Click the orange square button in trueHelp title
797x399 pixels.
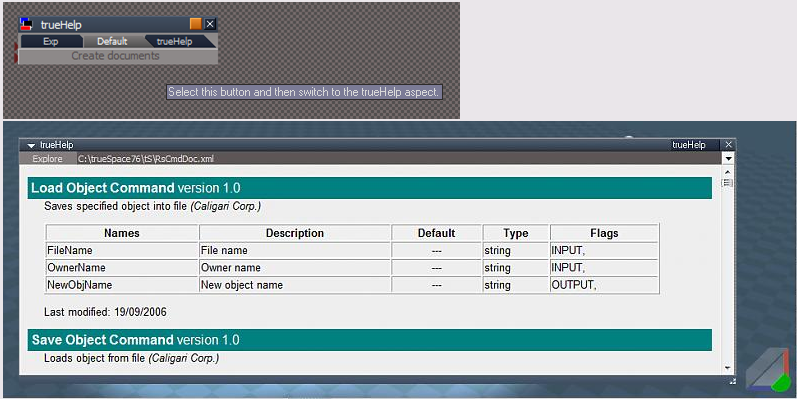click(196, 23)
